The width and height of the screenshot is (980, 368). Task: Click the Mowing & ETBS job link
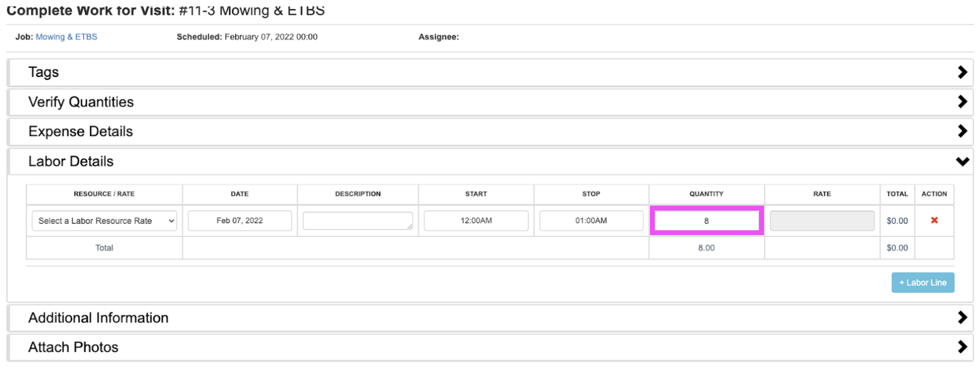(x=66, y=37)
